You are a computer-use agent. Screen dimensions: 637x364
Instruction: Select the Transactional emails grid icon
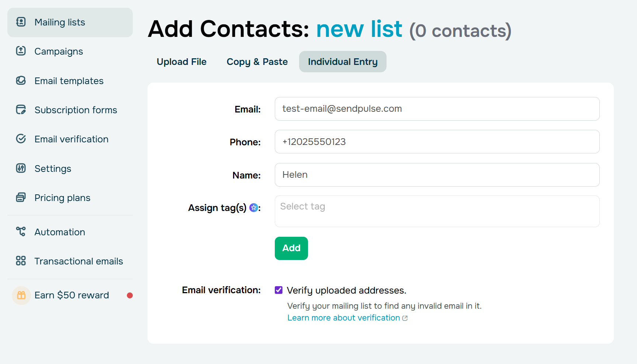coord(21,261)
